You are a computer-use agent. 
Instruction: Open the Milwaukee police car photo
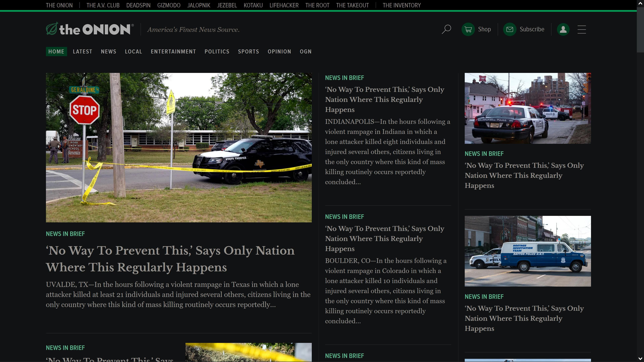(527, 108)
